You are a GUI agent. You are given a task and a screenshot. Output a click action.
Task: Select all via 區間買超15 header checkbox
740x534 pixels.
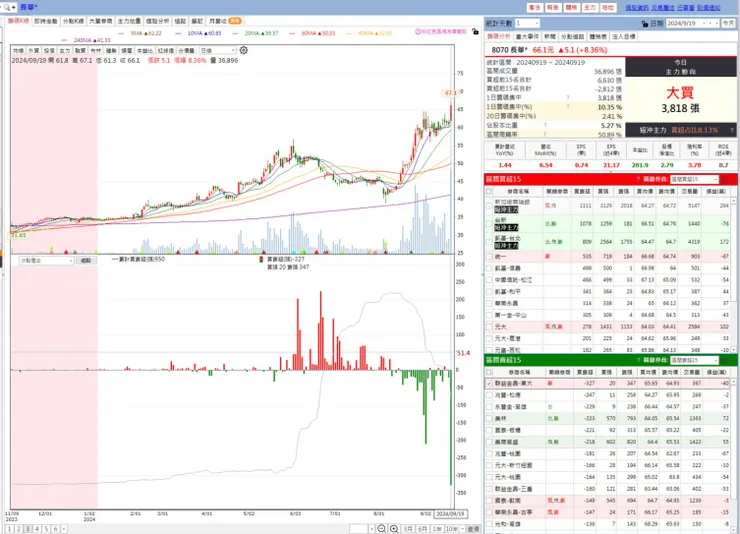point(489,192)
